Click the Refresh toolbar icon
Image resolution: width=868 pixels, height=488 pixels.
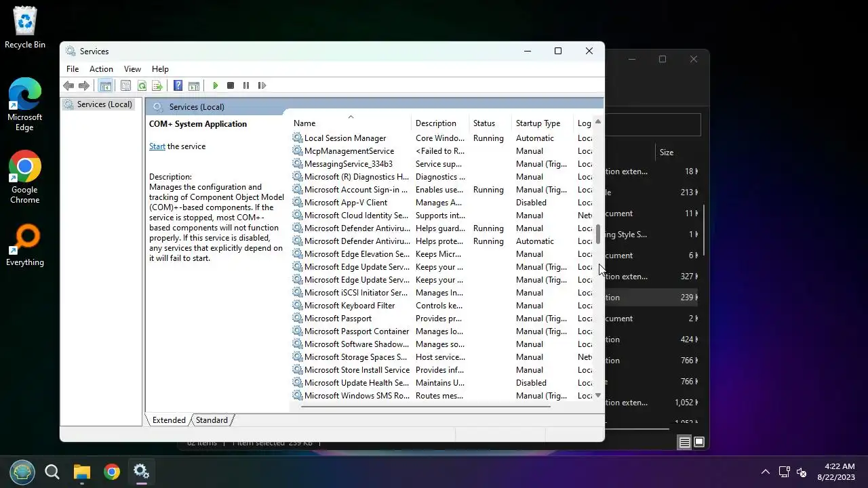pos(142,85)
